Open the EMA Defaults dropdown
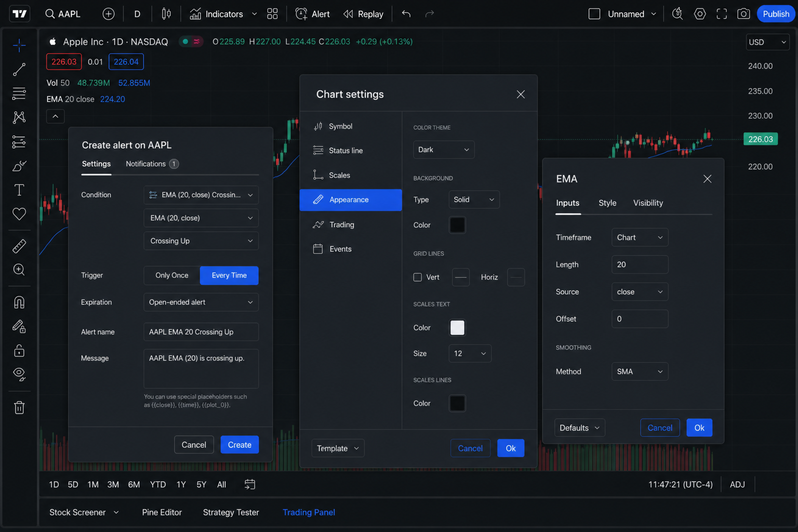798x532 pixels. click(x=579, y=428)
